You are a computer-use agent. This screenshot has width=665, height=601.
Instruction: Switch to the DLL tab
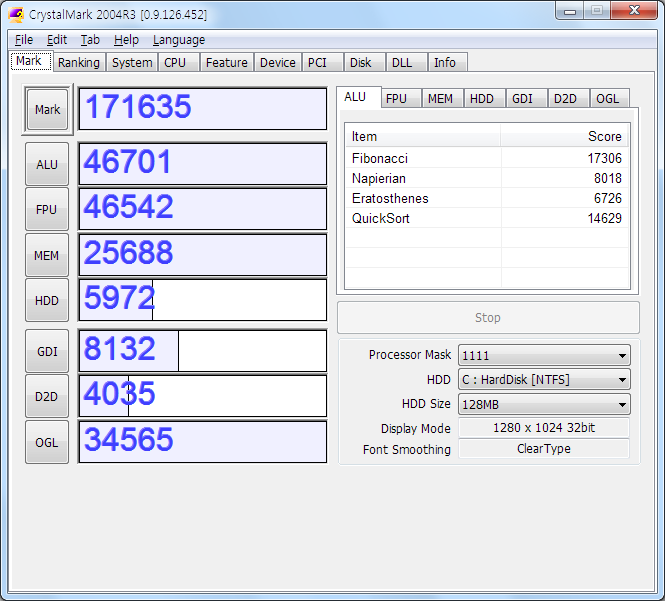[x=406, y=62]
